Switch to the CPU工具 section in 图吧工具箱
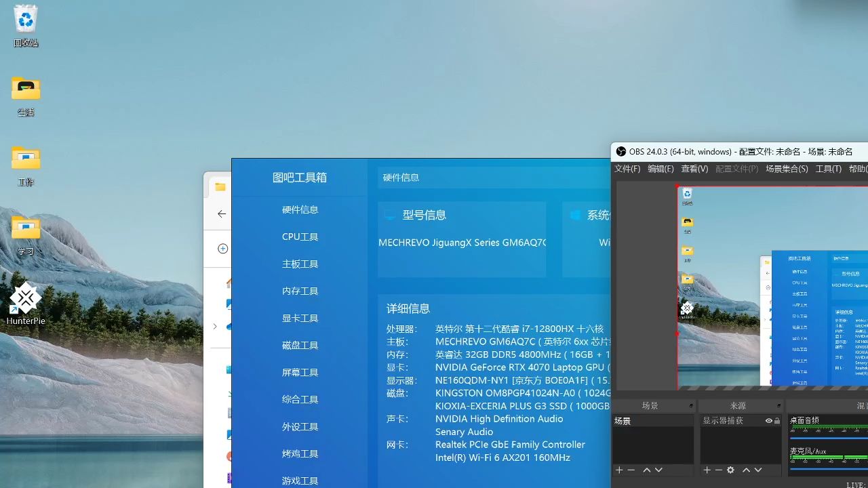Image resolution: width=868 pixels, height=488 pixels. (x=300, y=237)
